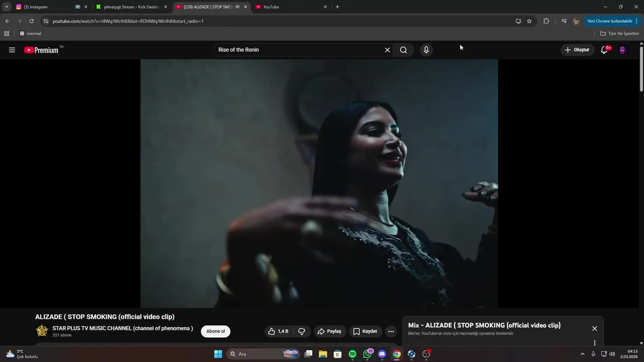Click install/cast icon in address bar

(518, 21)
